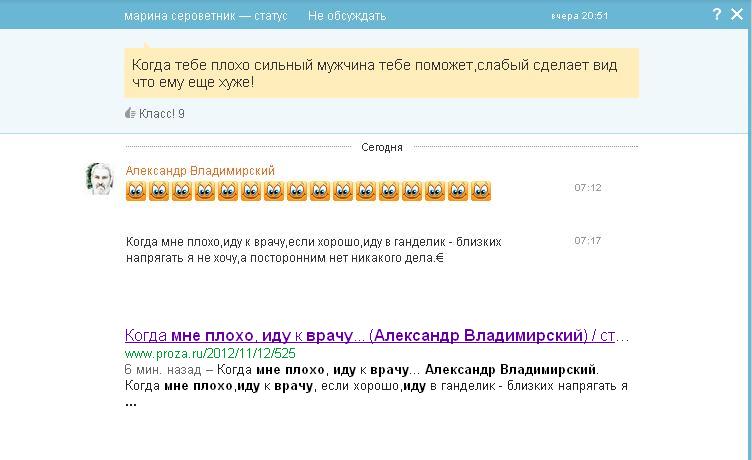752x460 pixels.
Task: Click the last smiley emoticon in the row
Action: tap(481, 190)
